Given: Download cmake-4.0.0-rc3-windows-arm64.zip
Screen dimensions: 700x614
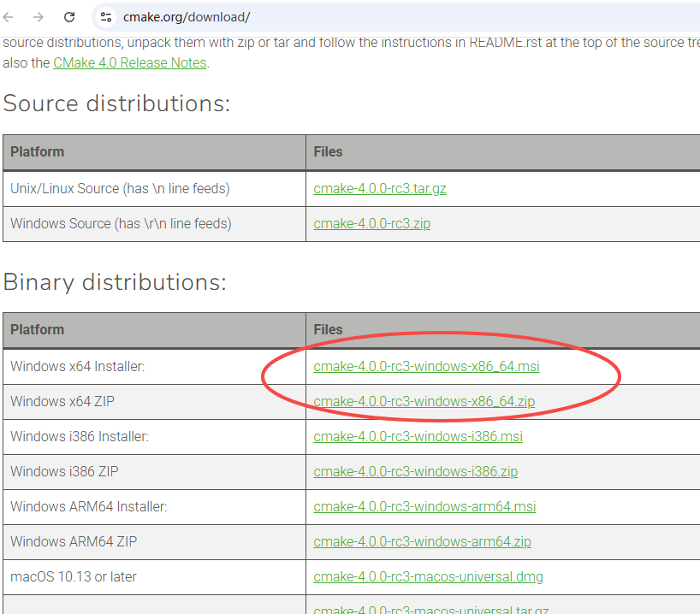Looking at the screenshot, I should point(422,541).
